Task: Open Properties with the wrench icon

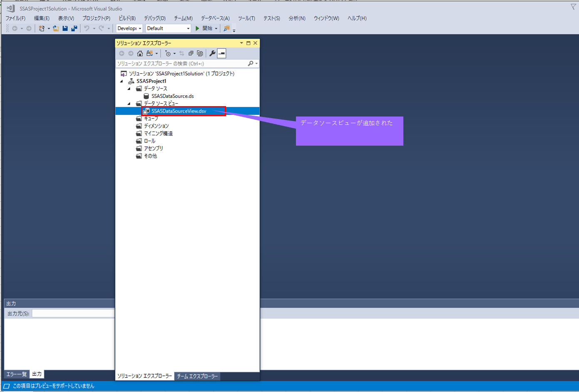Action: click(x=212, y=53)
